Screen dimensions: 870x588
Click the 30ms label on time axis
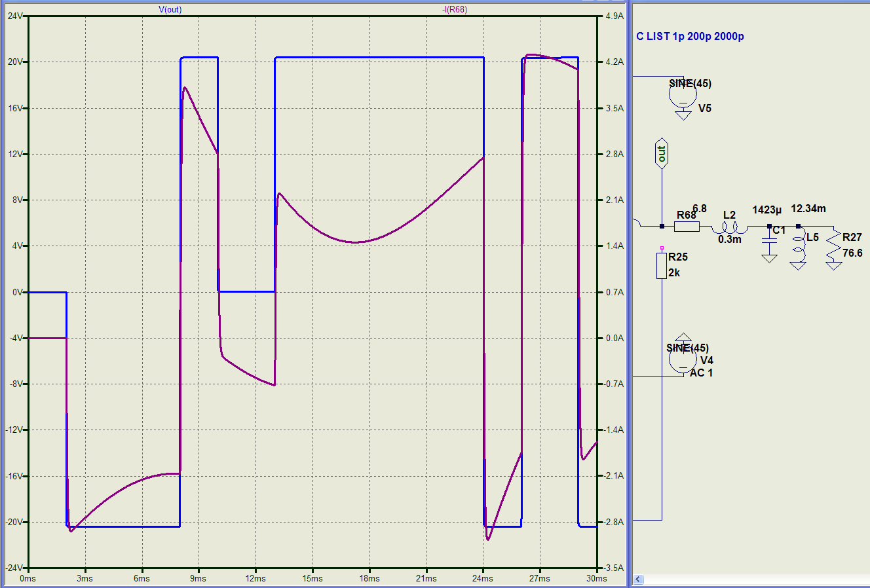(597, 578)
